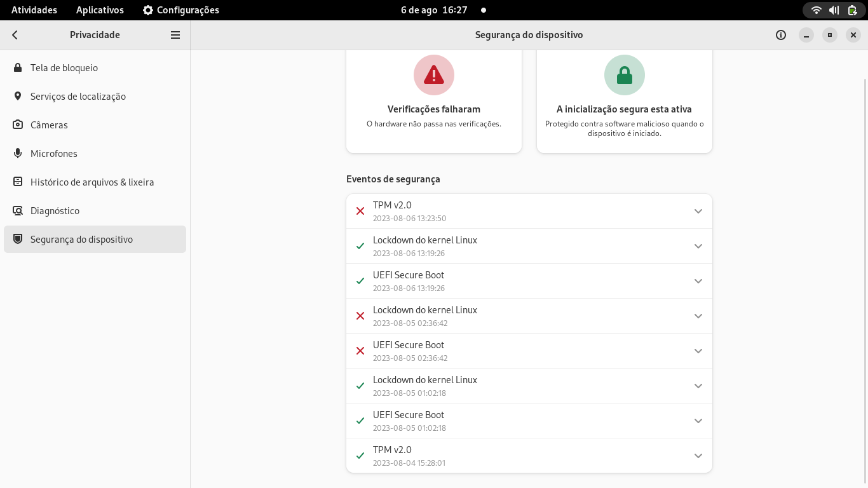Click the Segurança do dispositivo window title

coord(529,35)
